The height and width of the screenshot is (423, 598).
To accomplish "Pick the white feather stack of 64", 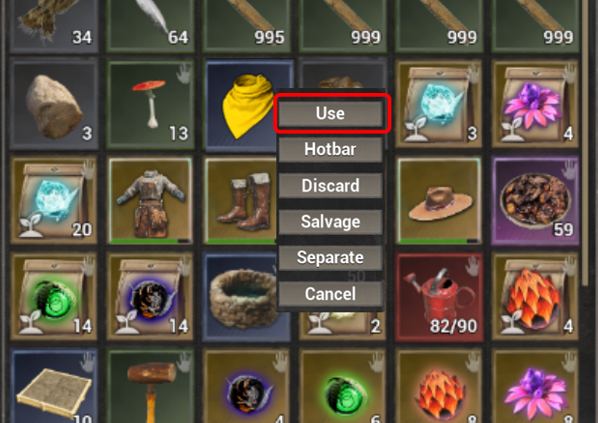I will (x=151, y=24).
